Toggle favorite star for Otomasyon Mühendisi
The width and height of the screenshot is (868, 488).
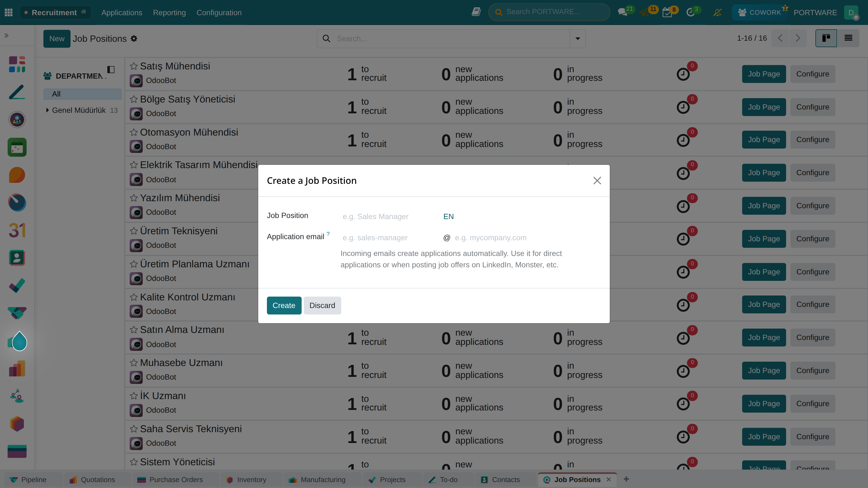tap(134, 132)
